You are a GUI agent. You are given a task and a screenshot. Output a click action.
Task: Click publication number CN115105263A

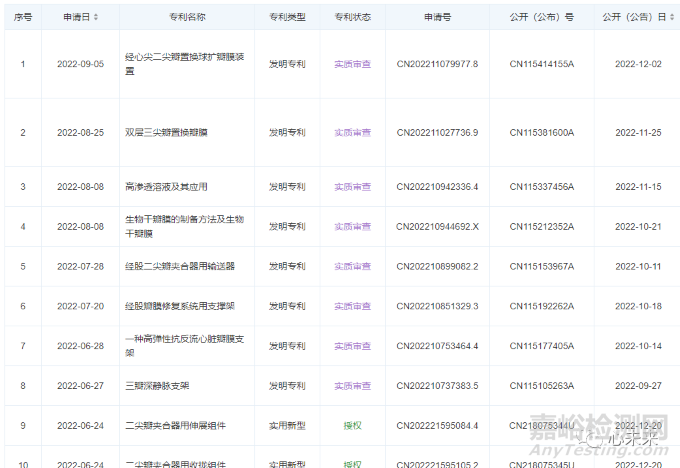coord(542,385)
